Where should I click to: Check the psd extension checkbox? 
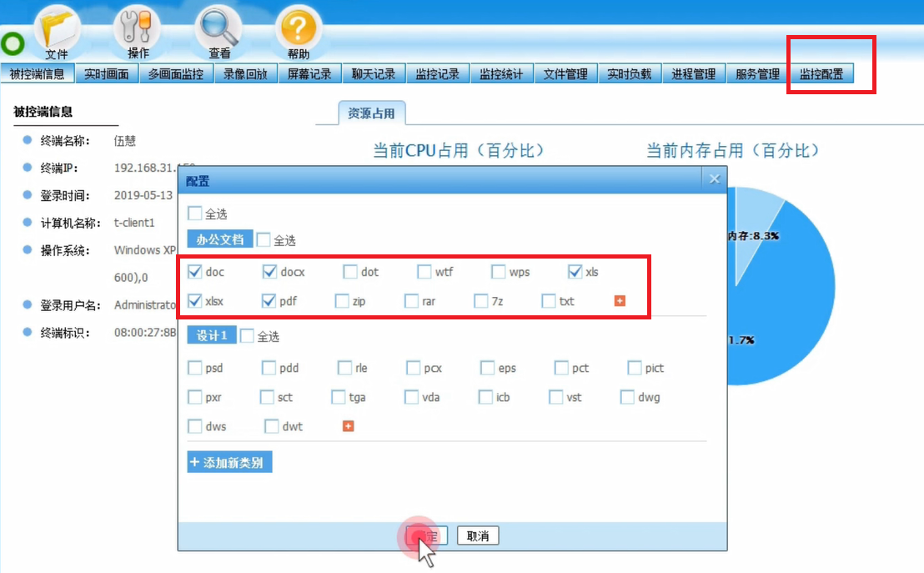[195, 368]
